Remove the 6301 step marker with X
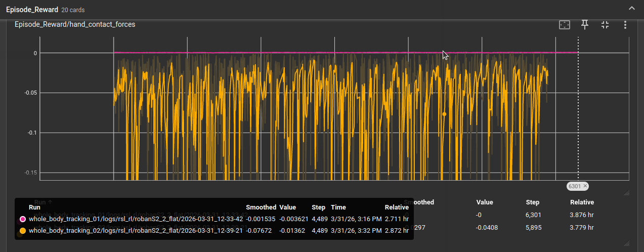The height and width of the screenshot is (252, 644). (x=585, y=186)
